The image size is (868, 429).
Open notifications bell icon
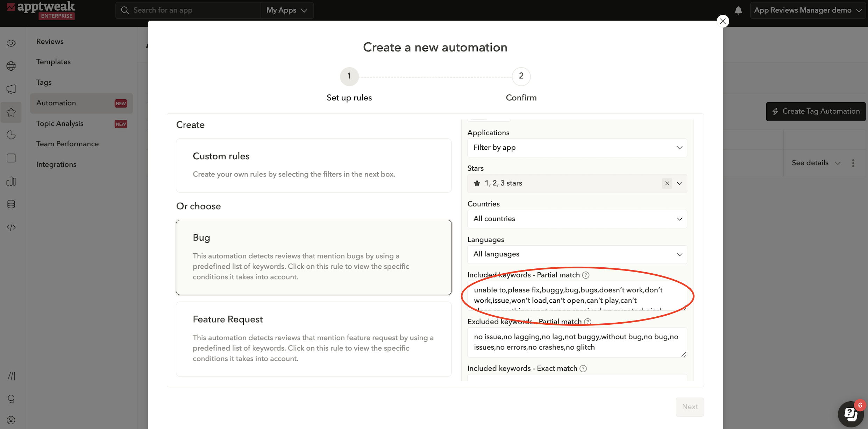pyautogui.click(x=738, y=10)
